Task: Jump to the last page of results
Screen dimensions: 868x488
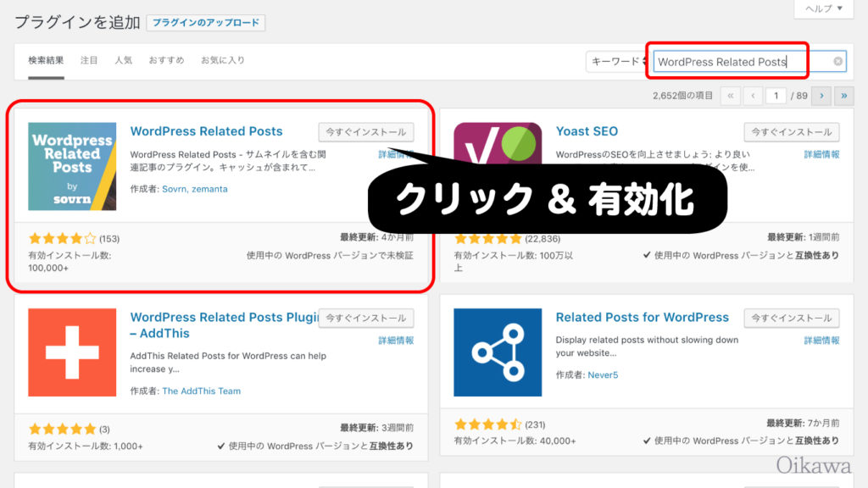Action: tap(843, 96)
